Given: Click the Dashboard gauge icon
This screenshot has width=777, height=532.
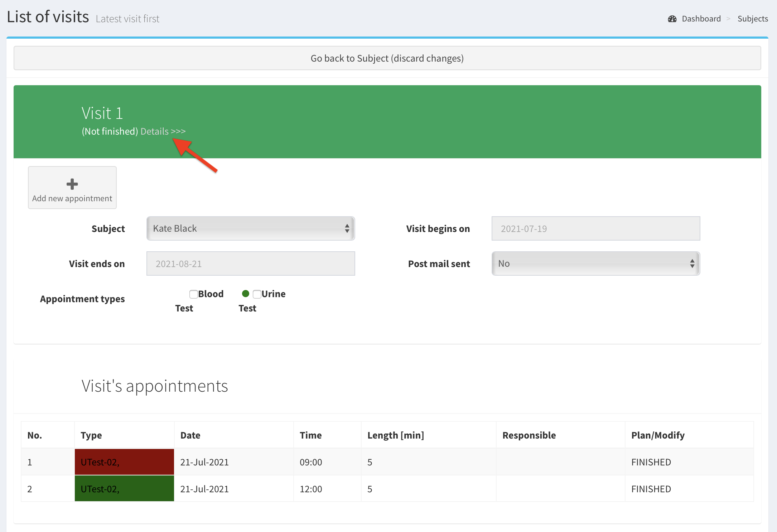Looking at the screenshot, I should click(x=672, y=19).
